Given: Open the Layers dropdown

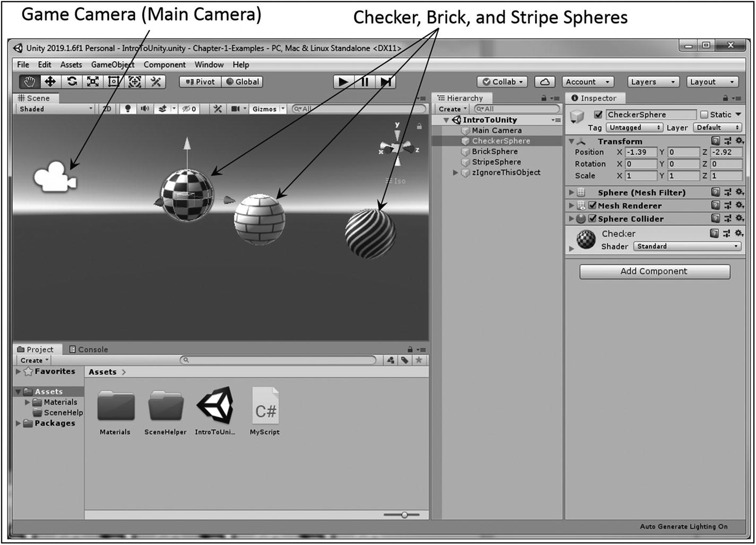Looking at the screenshot, I should 653,82.
